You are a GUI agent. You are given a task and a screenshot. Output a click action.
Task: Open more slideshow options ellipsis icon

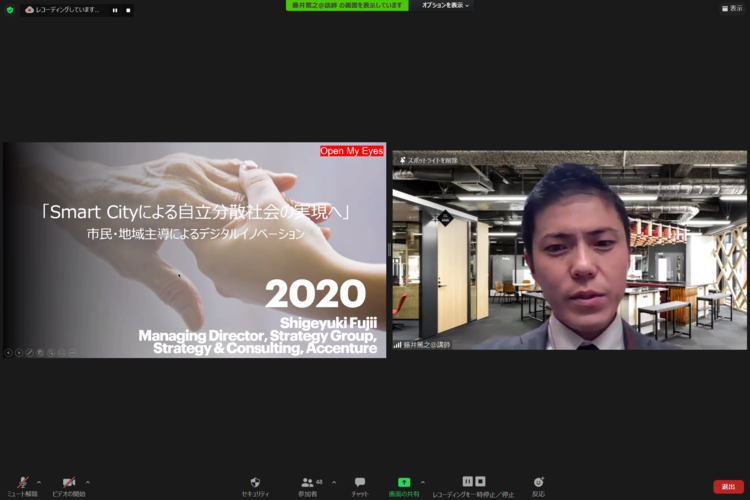[x=72, y=353]
